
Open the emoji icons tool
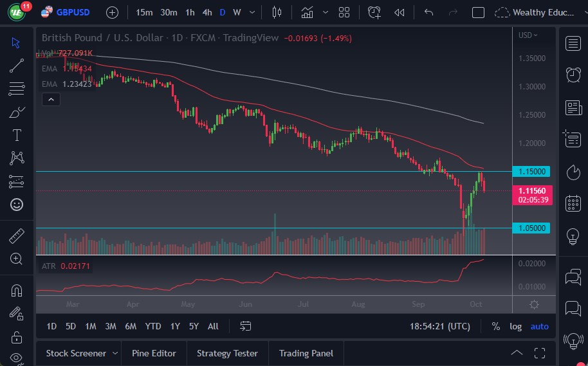(x=17, y=205)
